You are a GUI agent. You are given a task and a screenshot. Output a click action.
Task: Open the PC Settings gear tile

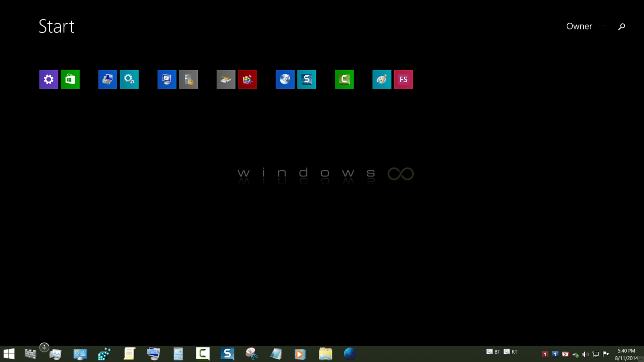coord(49,80)
